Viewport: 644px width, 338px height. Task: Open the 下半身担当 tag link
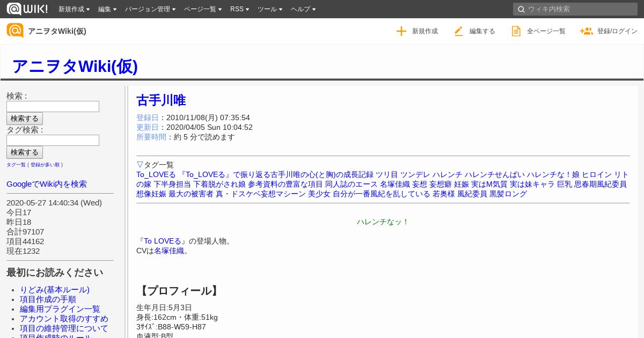tap(172, 184)
